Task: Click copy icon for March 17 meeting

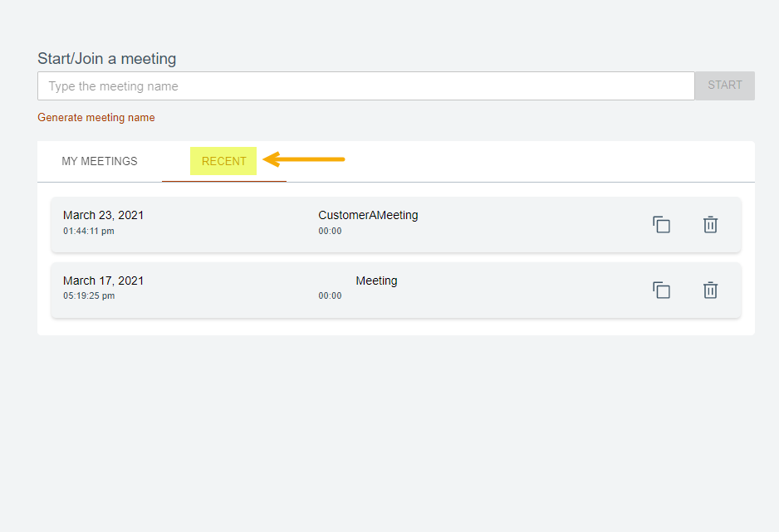Action: tap(661, 290)
